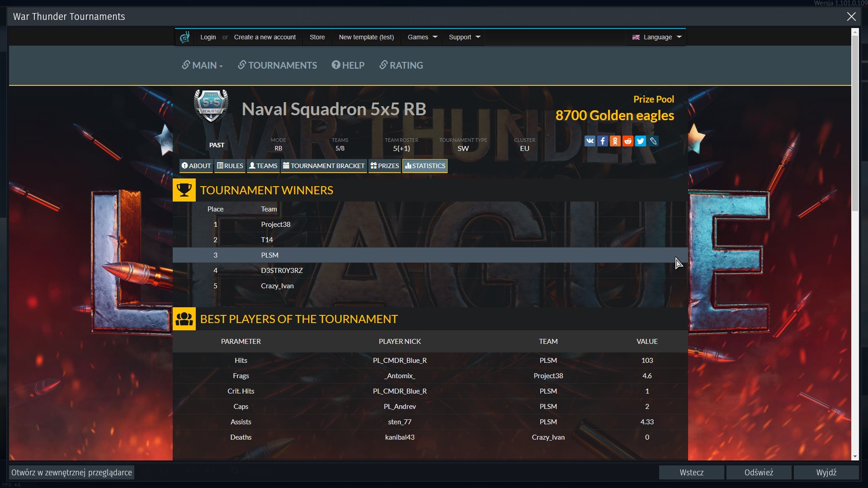The width and height of the screenshot is (868, 488).
Task: Click the Login link
Action: point(208,37)
